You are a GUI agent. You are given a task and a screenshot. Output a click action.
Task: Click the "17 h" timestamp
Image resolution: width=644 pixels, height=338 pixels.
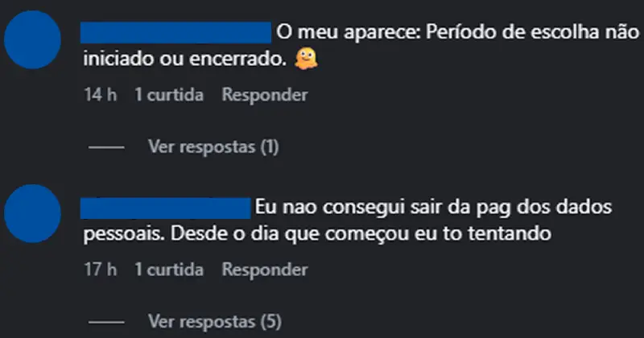[x=101, y=269]
